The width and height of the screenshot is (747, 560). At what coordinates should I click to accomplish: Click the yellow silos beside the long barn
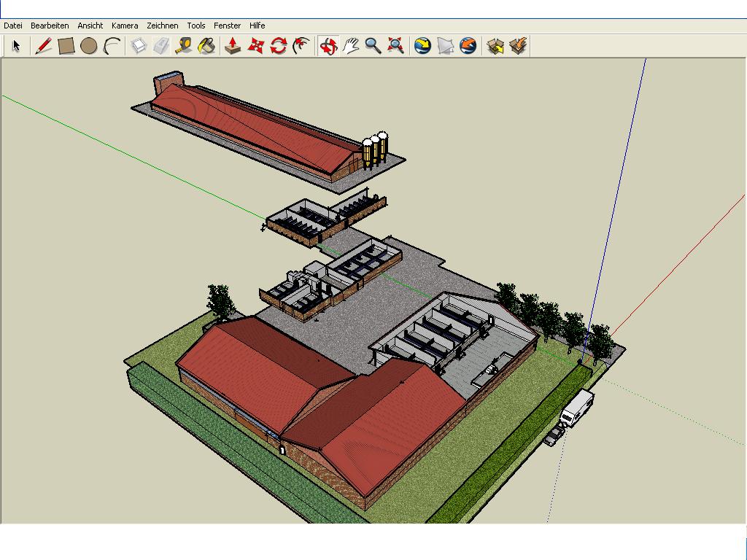point(374,149)
